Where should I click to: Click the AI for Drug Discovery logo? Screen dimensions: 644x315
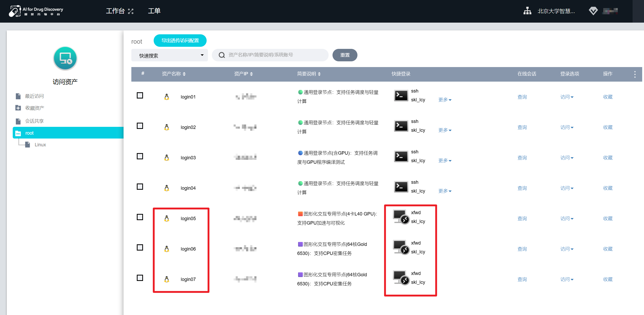[36, 11]
